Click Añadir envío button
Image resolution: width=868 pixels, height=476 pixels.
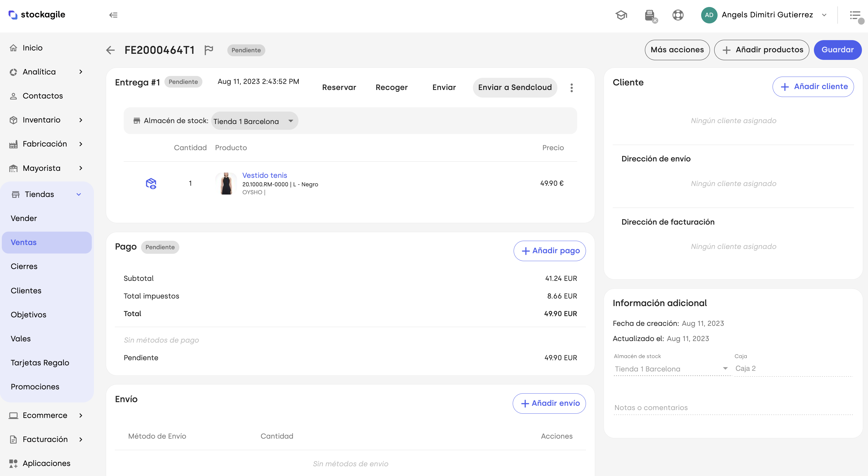pos(549,404)
